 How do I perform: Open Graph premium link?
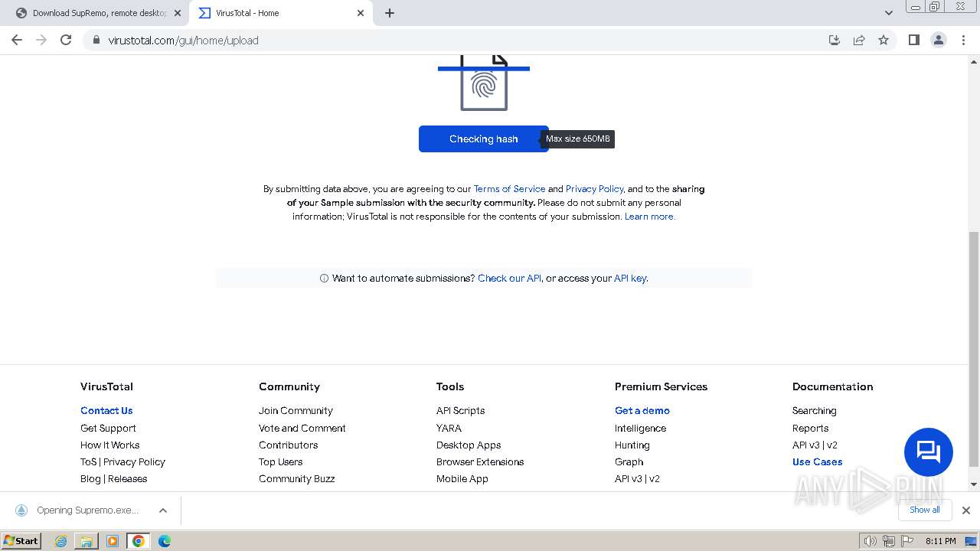(629, 462)
